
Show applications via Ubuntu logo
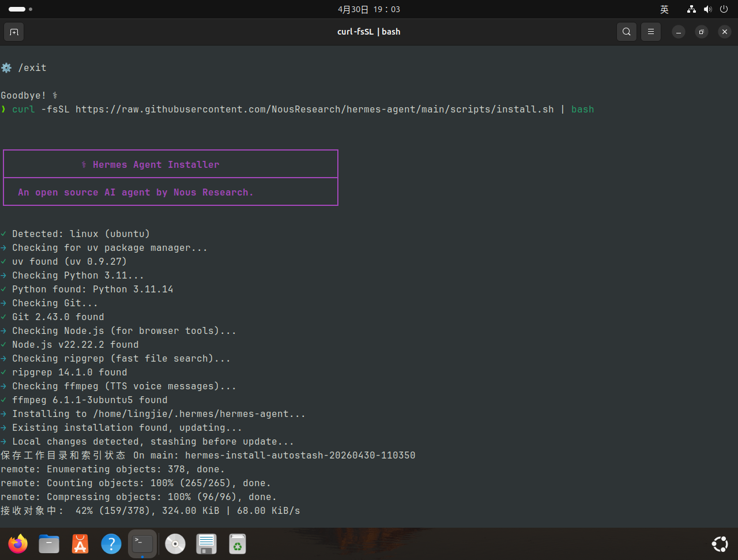pos(720,543)
